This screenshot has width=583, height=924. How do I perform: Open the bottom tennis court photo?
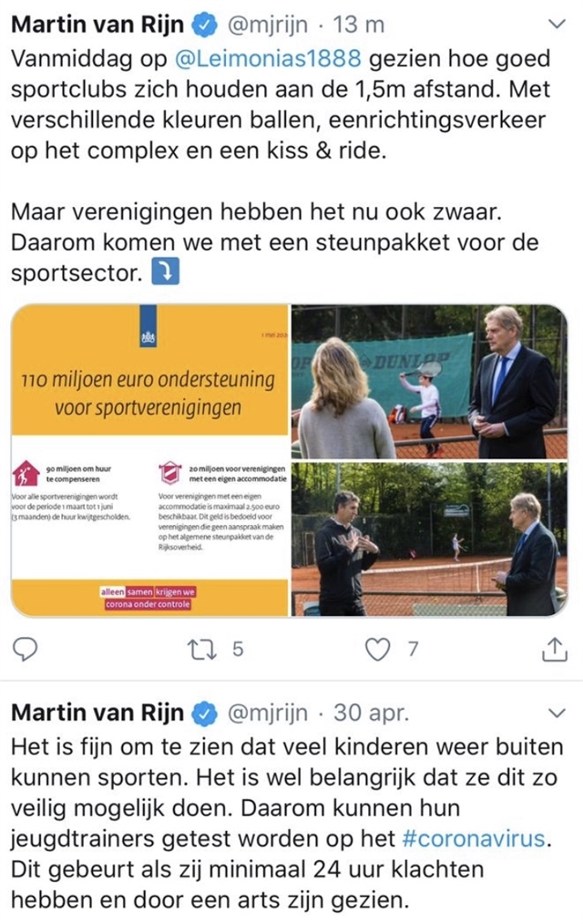click(x=429, y=539)
